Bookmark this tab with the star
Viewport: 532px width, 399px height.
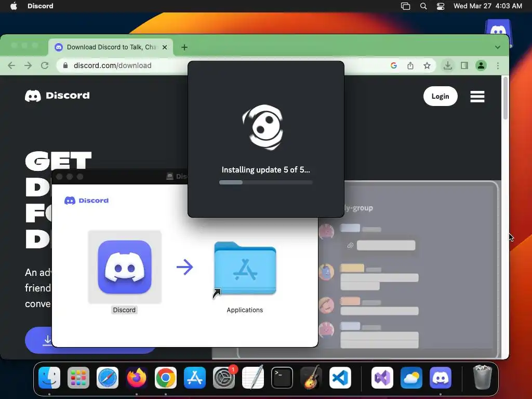[427, 65]
